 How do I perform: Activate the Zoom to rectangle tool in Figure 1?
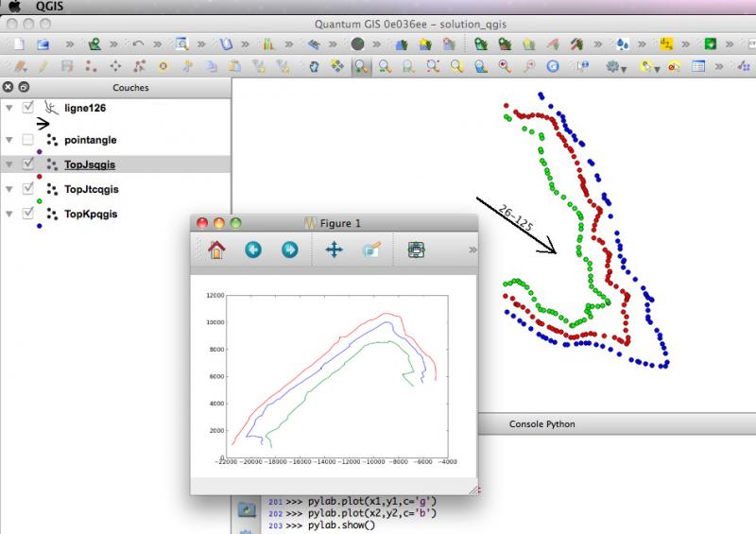click(371, 250)
